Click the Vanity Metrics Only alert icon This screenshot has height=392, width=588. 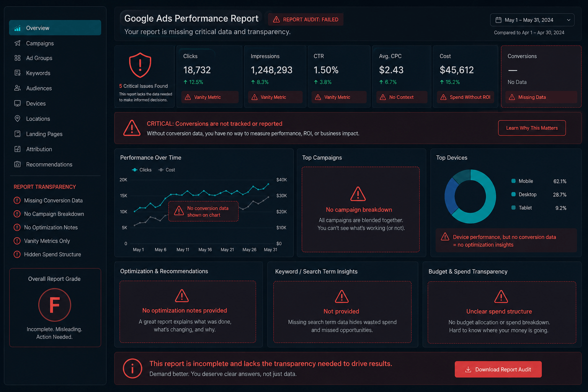pyautogui.click(x=17, y=241)
